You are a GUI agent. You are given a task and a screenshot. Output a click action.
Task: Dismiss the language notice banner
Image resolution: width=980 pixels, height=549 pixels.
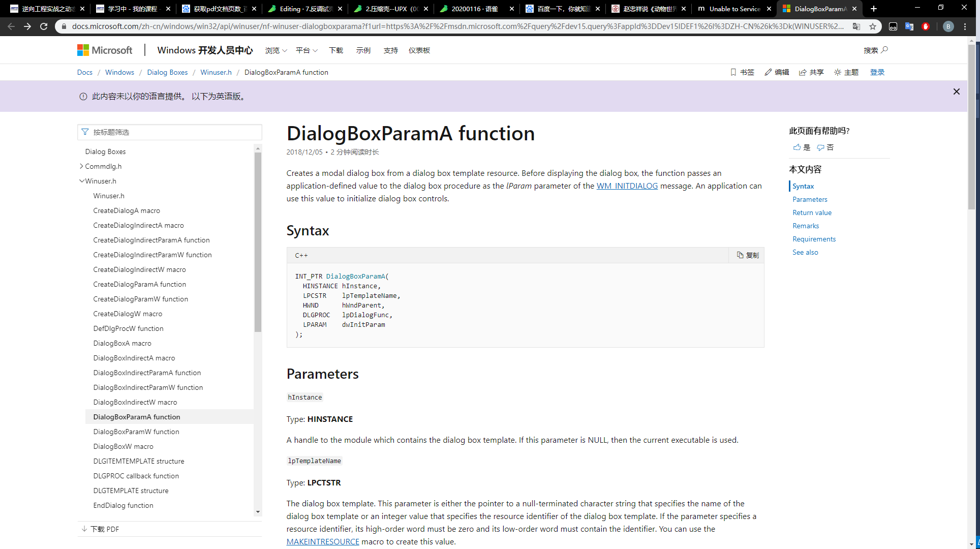pos(956,91)
